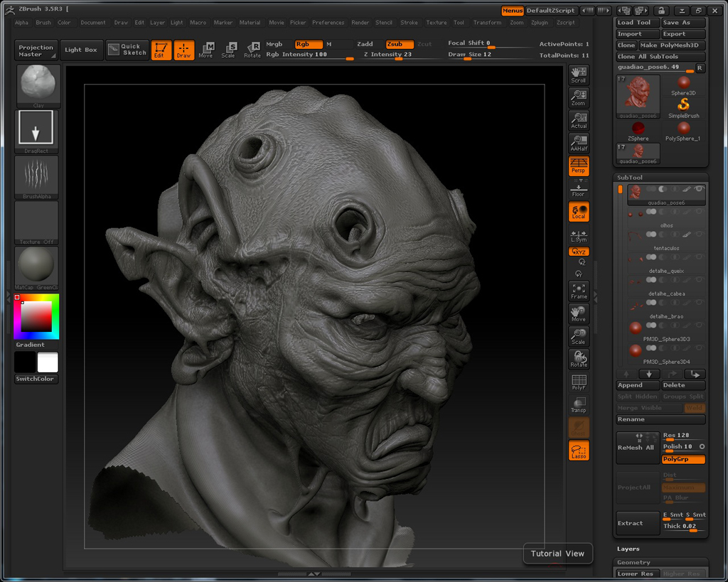Open the Stroke menu
Viewport: 728px width, 582px height.
[x=409, y=22]
